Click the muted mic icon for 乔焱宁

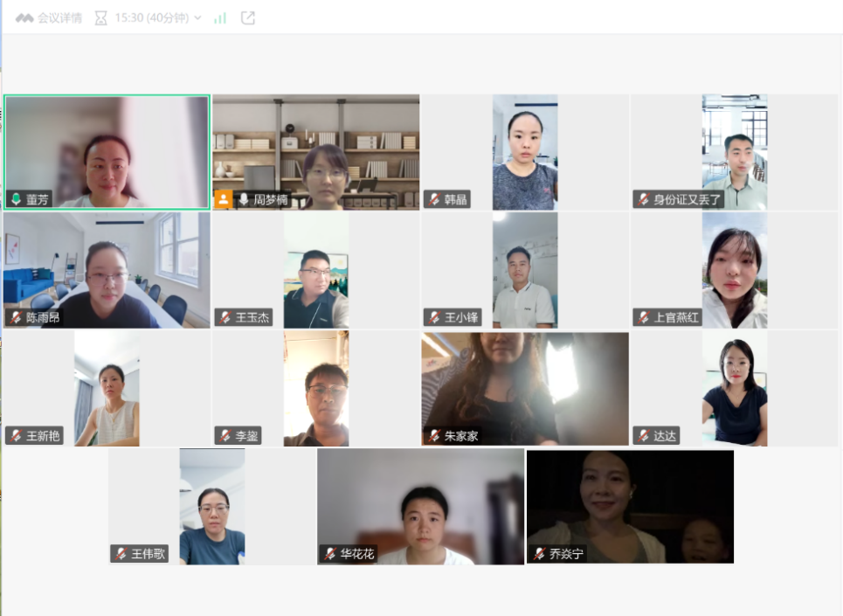click(539, 553)
